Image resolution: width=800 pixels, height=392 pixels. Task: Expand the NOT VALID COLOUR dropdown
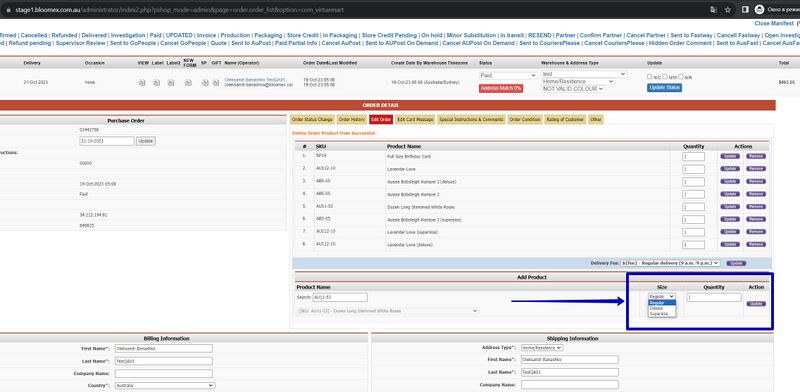click(x=573, y=89)
